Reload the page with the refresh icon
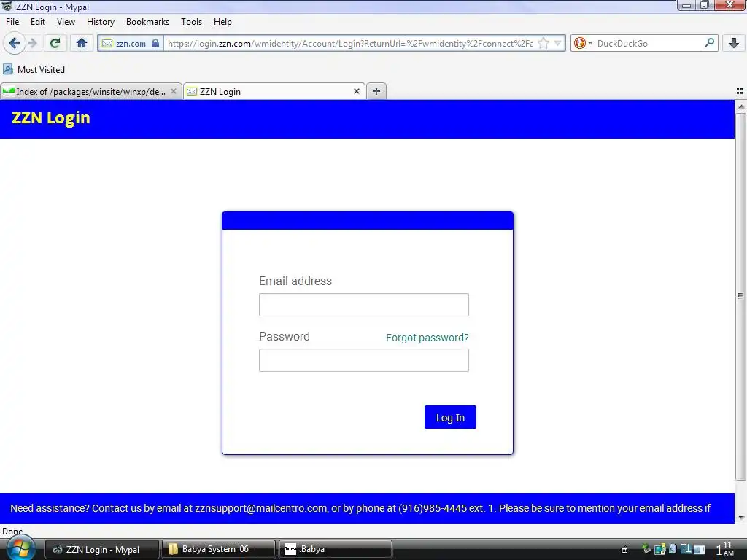This screenshot has width=747, height=560. 55,43
